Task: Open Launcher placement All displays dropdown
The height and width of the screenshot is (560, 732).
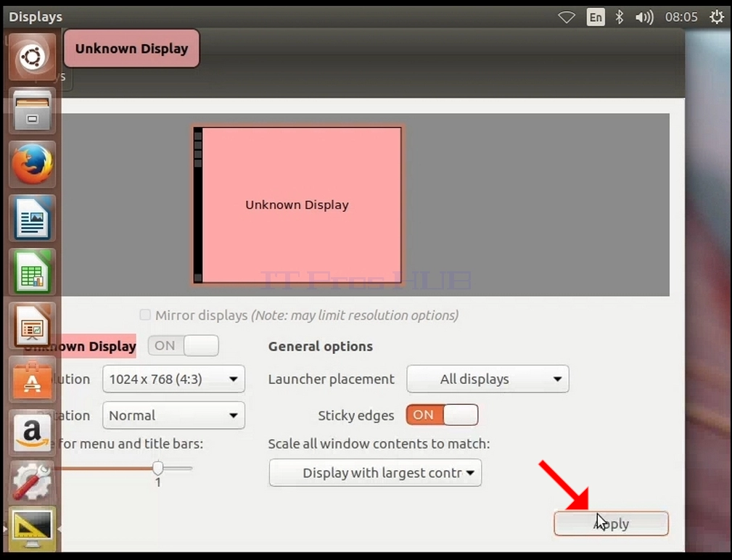Action: click(x=488, y=379)
